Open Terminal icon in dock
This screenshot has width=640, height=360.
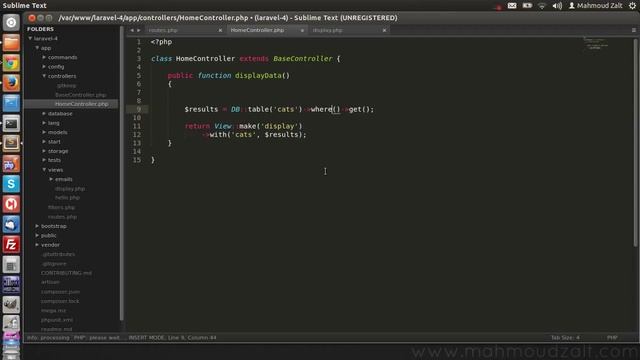[11, 123]
